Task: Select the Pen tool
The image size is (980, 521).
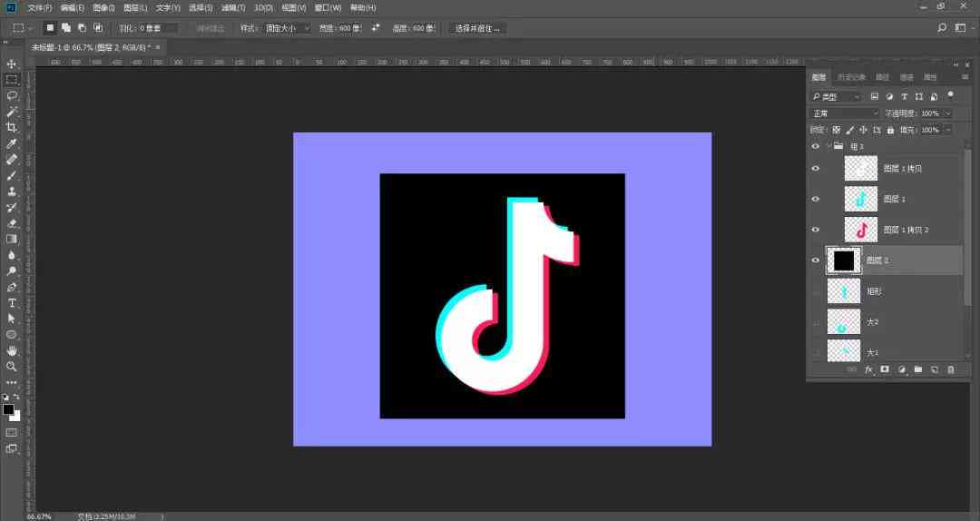Action: [11, 287]
